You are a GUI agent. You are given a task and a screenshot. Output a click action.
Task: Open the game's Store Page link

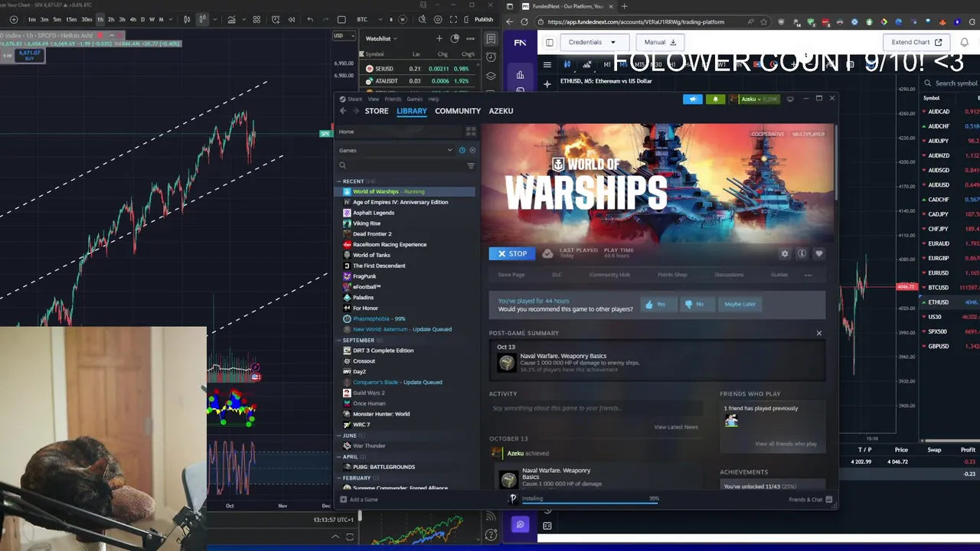pos(511,275)
